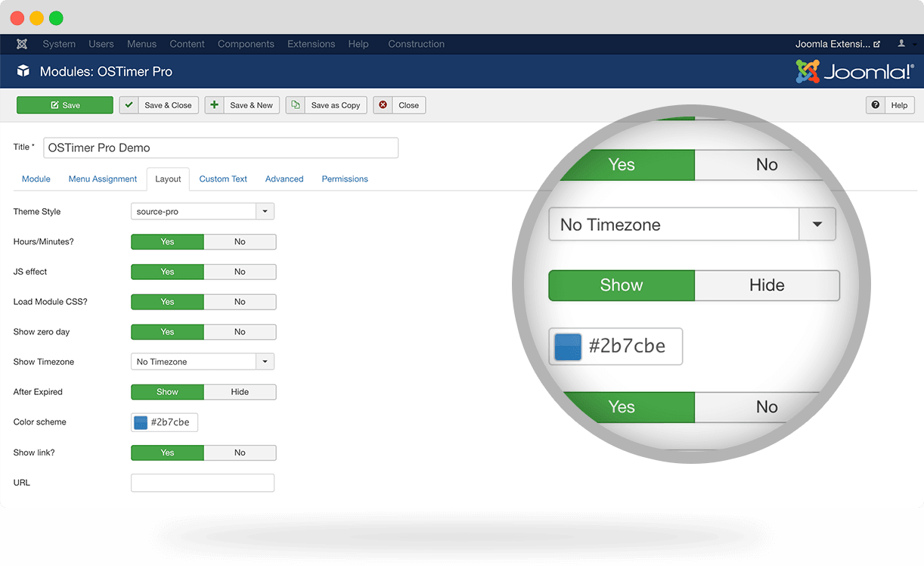Click the green plus icon on Save & New
Image resolution: width=924 pixels, height=566 pixels.
pyautogui.click(x=215, y=104)
